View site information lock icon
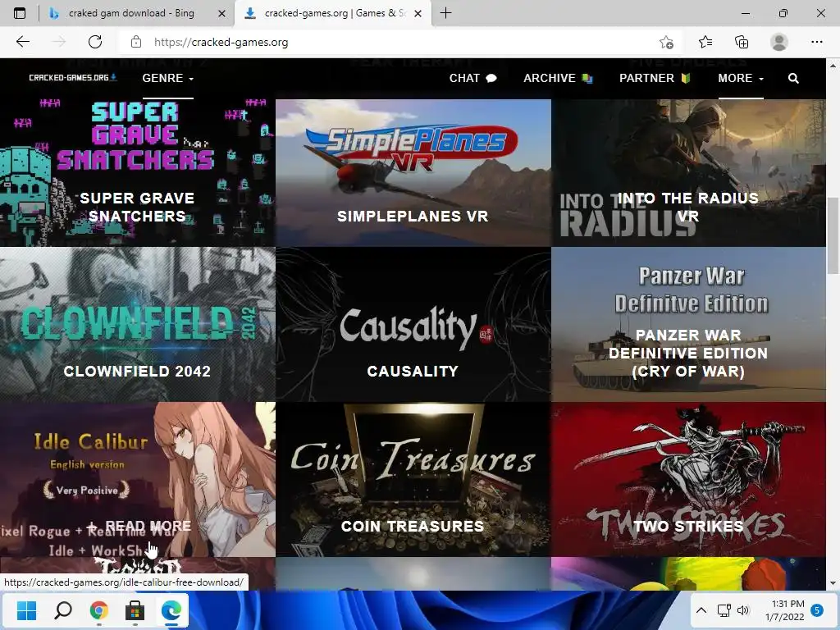This screenshot has height=630, width=840. 136,42
